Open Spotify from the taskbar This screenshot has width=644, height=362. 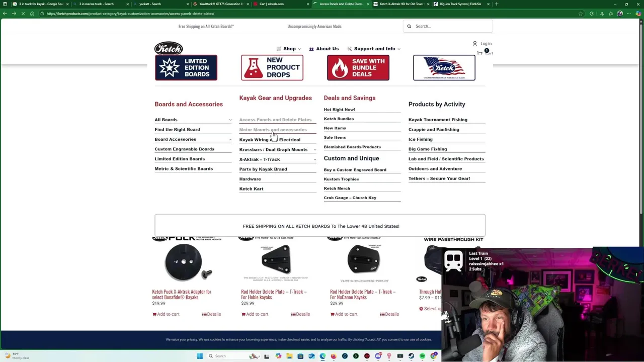[422, 356]
